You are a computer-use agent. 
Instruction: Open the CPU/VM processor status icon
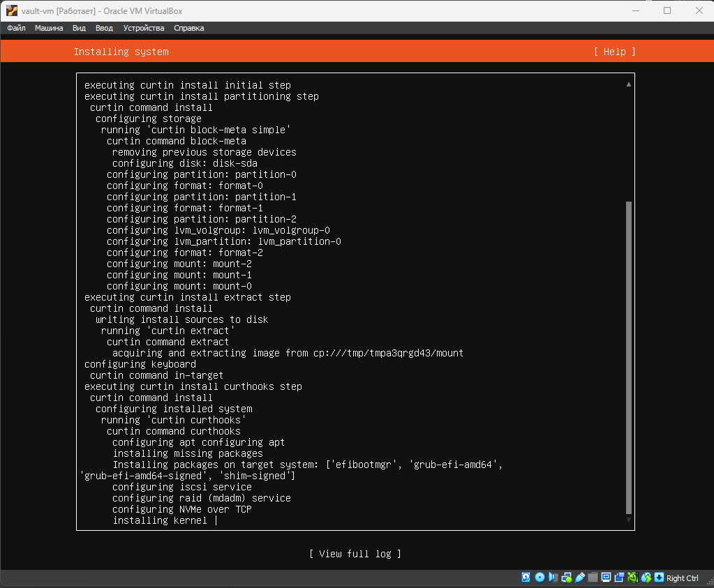pos(632,578)
